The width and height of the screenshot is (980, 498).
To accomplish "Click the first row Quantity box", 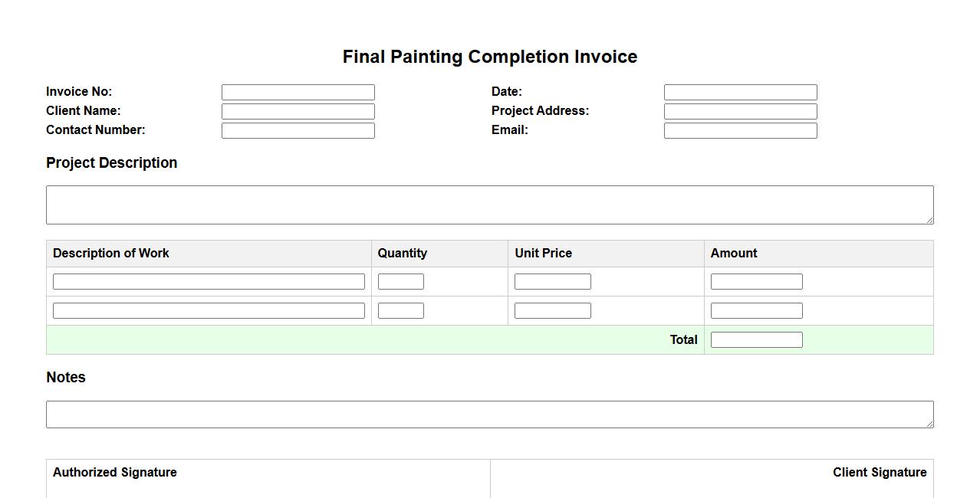I will (x=400, y=281).
